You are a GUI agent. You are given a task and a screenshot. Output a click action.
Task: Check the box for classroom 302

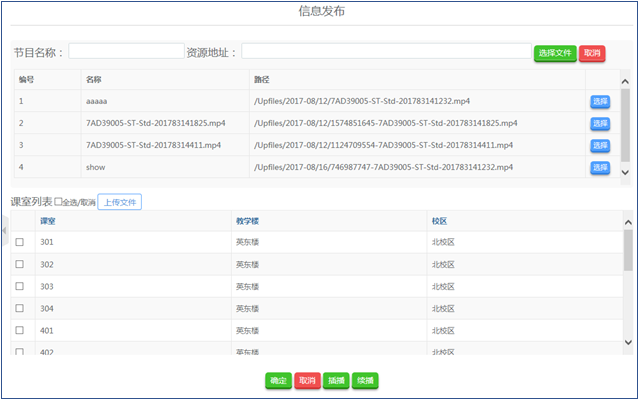point(20,264)
